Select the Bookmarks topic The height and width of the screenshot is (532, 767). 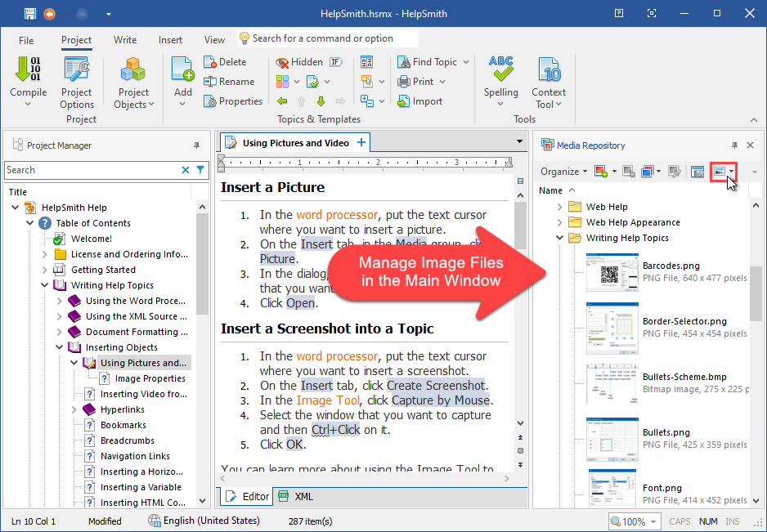click(123, 425)
